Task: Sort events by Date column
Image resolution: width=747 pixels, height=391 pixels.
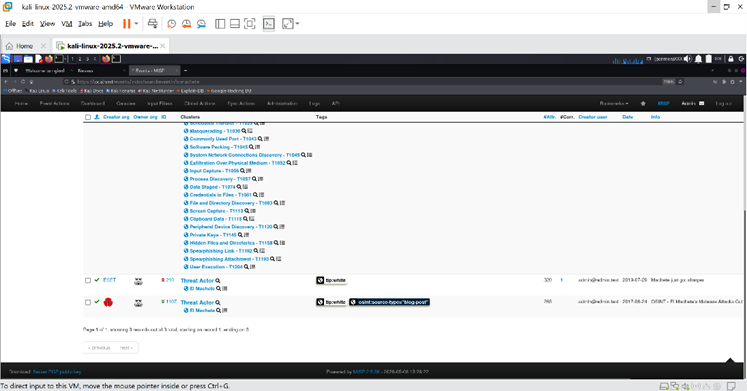Action: point(627,117)
